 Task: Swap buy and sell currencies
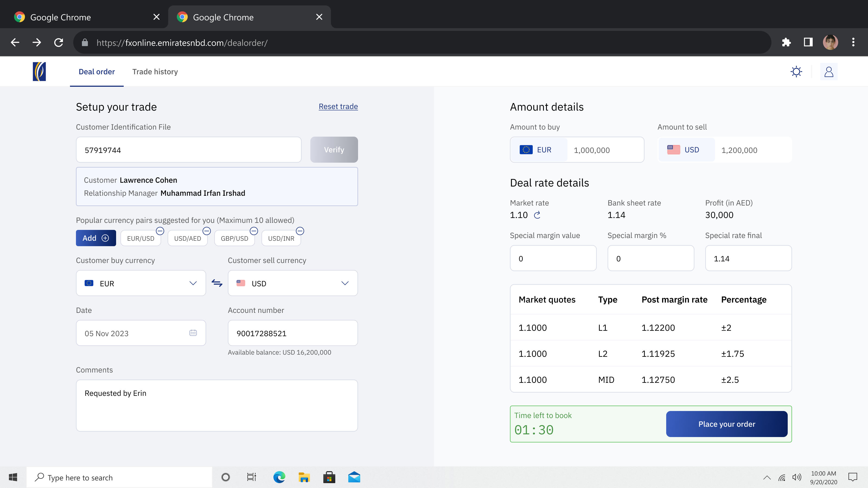tap(217, 283)
